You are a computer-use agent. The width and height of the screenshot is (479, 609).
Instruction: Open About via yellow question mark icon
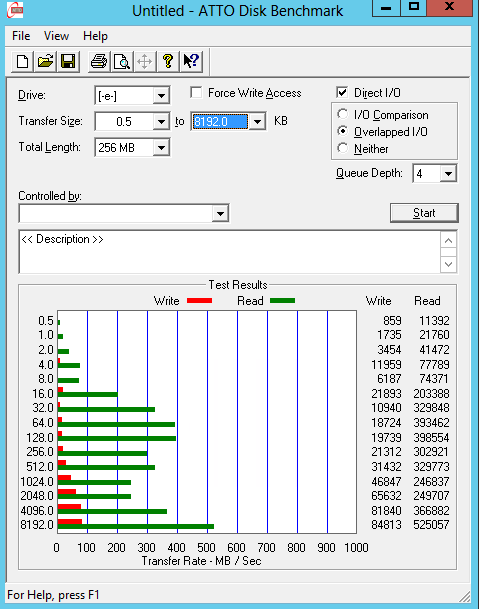pos(168,61)
